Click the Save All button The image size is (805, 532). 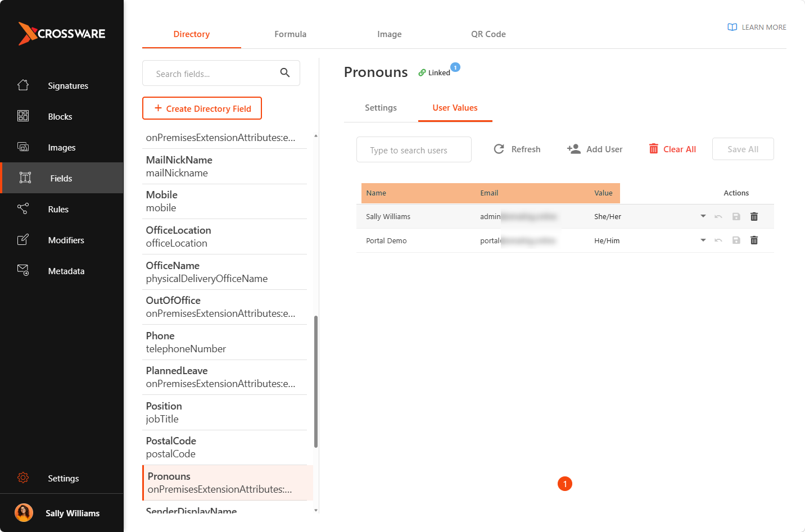point(743,149)
